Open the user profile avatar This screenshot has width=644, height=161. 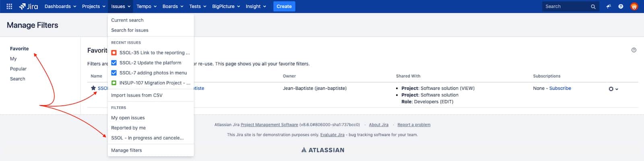(634, 6)
